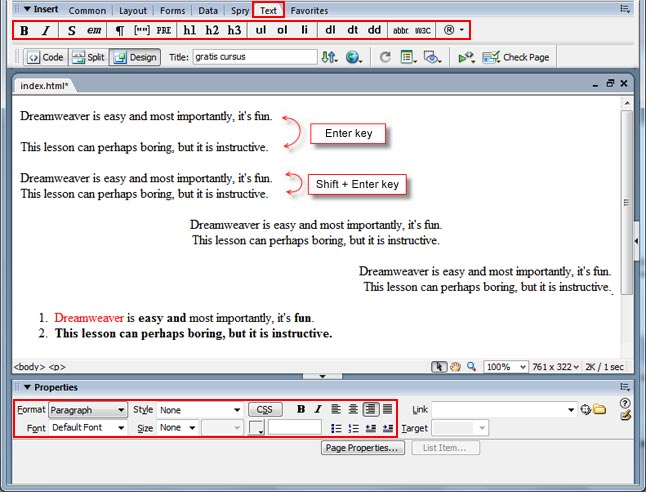646x492 pixels.
Task: Insert Definition List with dl icon
Action: click(x=330, y=30)
